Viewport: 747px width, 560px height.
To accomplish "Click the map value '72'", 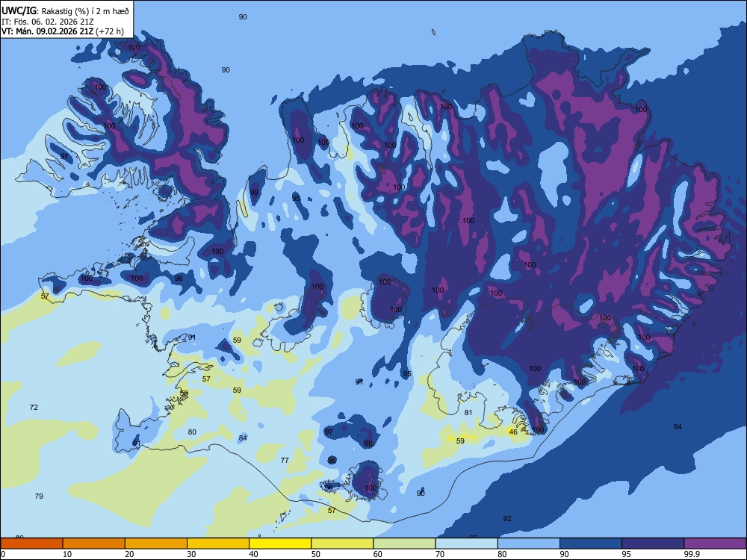I will (x=34, y=407).
